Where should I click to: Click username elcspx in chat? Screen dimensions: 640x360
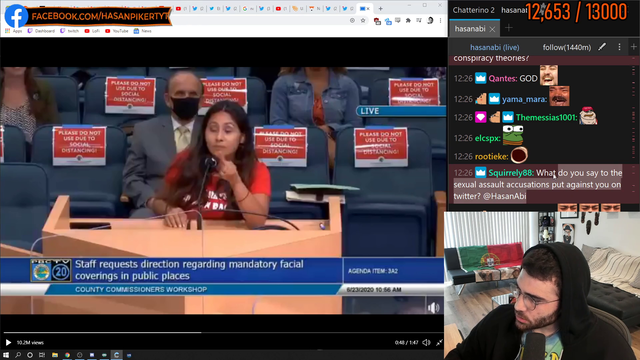tap(487, 138)
